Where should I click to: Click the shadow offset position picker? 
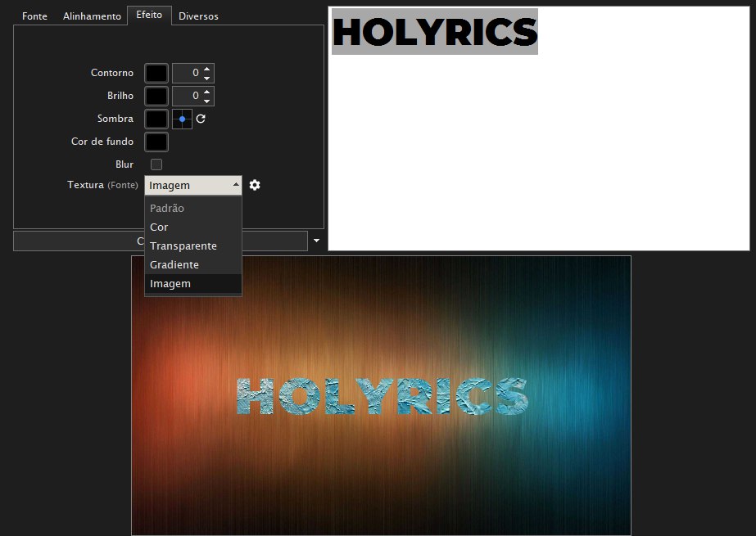182,119
